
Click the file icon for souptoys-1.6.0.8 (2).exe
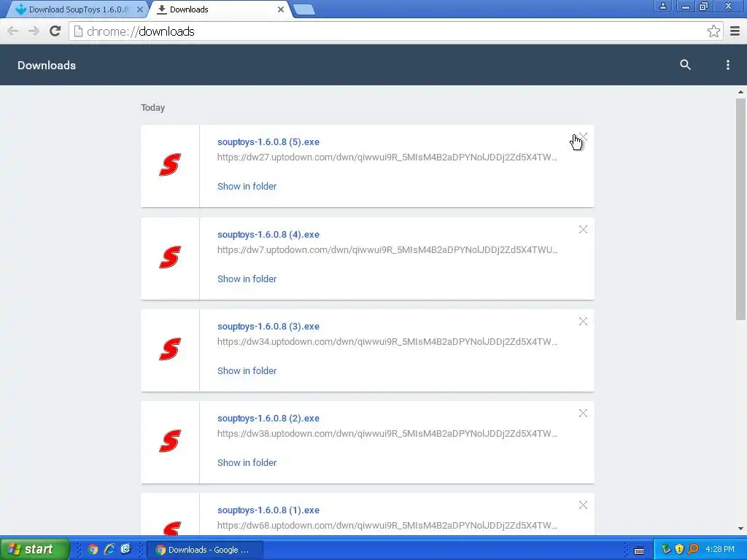pos(170,441)
